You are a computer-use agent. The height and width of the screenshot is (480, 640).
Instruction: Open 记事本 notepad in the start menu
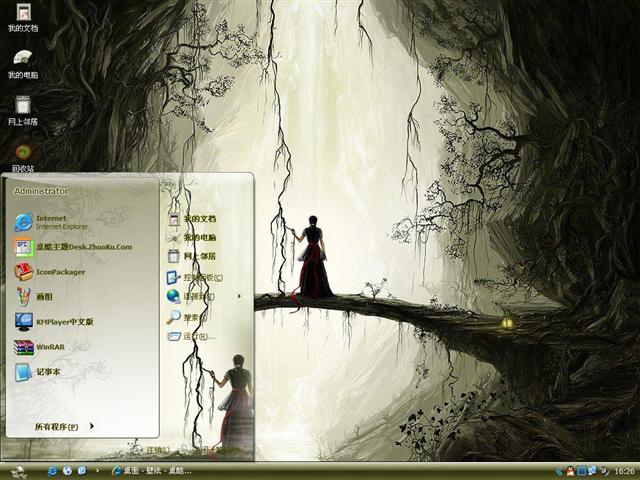(x=38, y=372)
